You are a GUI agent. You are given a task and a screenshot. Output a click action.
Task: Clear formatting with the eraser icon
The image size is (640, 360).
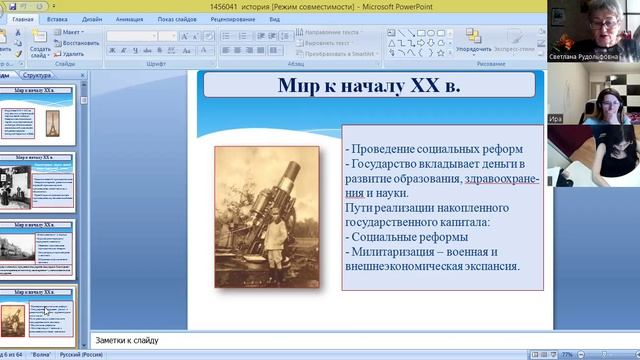pos(209,36)
